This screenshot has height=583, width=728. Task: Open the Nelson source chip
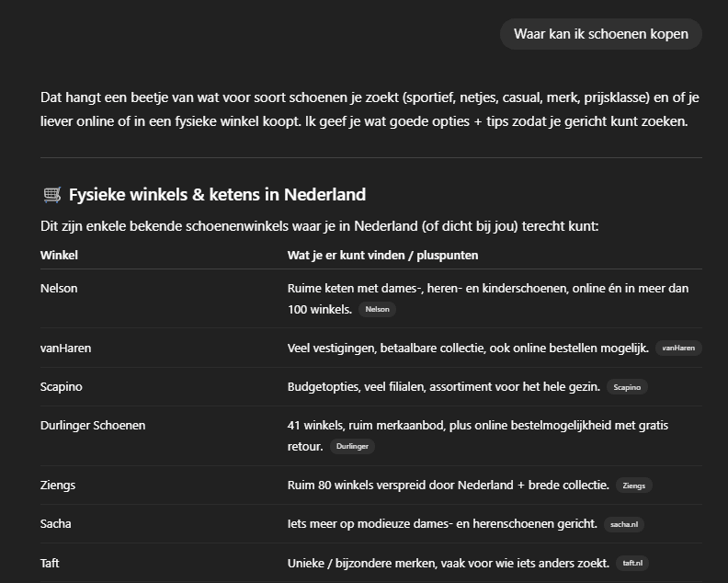coord(377,310)
